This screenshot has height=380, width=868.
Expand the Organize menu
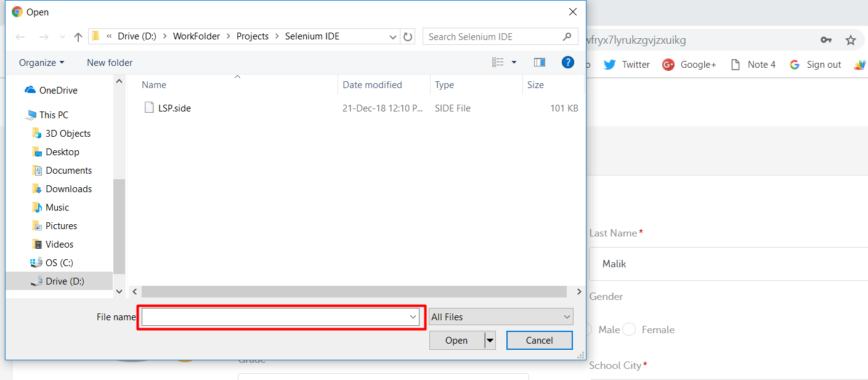pyautogui.click(x=41, y=62)
